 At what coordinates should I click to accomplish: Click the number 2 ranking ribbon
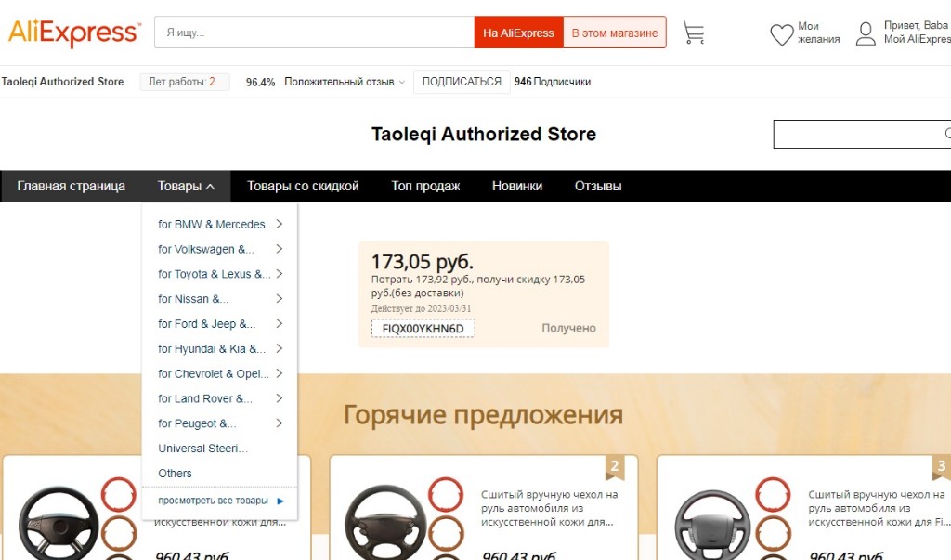click(x=615, y=466)
